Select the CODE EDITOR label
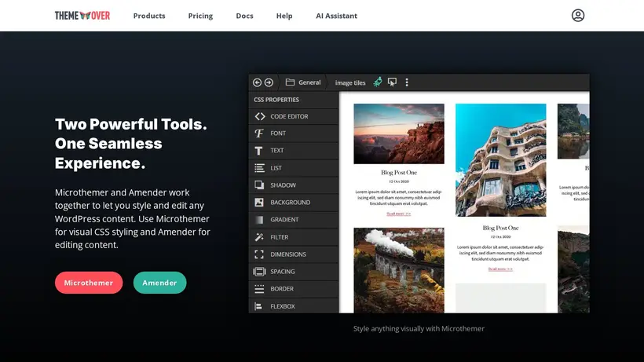Screen dimensions: 644x362 point(289,116)
